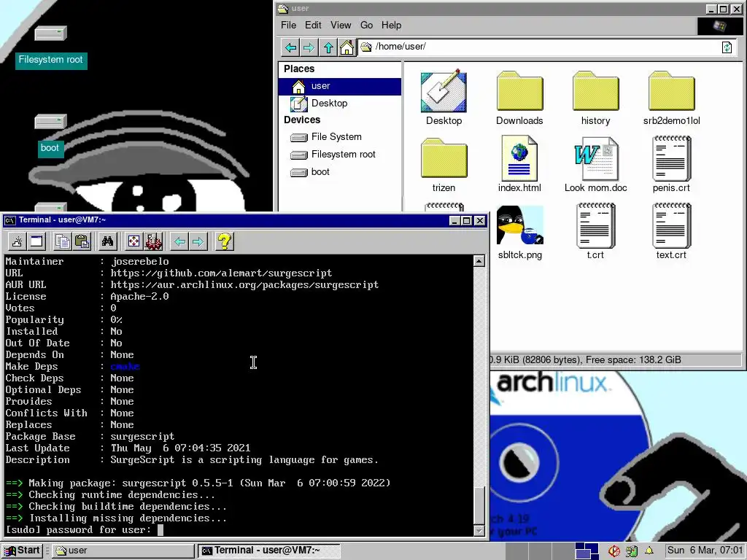
Task: Select File System under Devices
Action: click(x=340, y=137)
